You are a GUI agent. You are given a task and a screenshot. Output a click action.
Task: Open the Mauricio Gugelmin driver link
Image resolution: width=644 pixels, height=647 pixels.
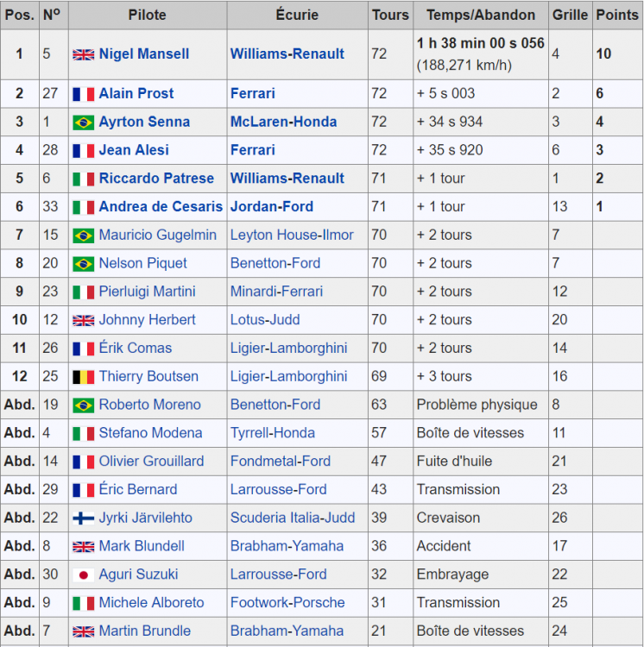click(x=158, y=235)
